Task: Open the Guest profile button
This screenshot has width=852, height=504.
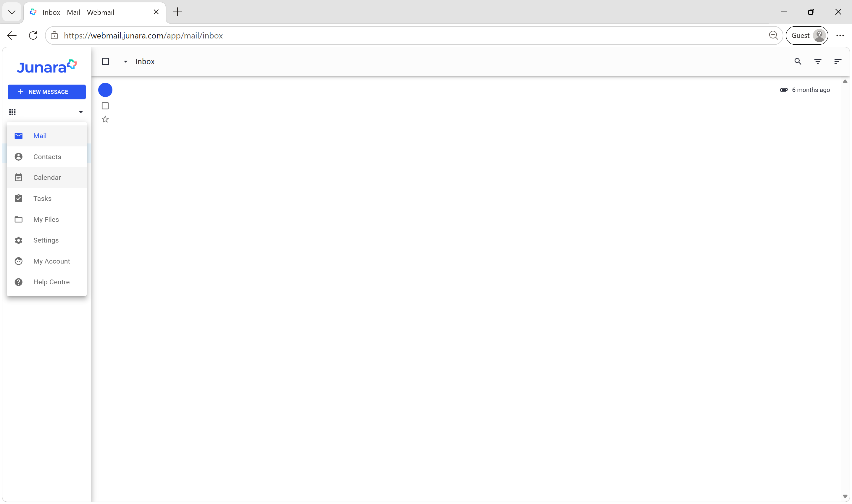Action: (807, 35)
